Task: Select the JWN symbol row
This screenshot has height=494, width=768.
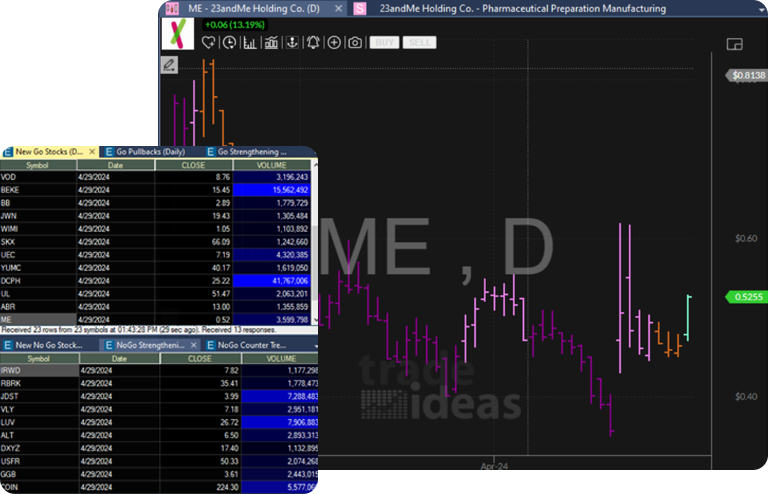Action: point(155,216)
